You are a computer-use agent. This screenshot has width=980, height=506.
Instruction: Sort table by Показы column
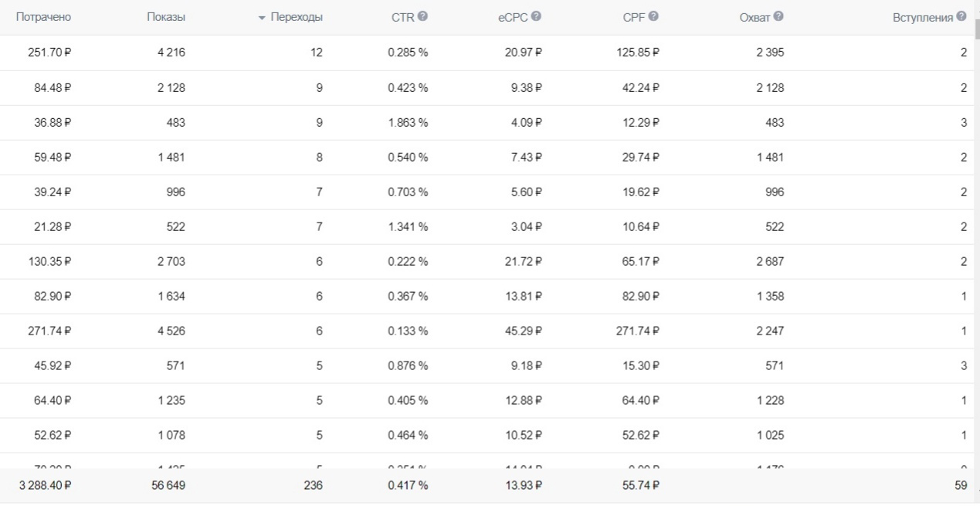tap(166, 17)
